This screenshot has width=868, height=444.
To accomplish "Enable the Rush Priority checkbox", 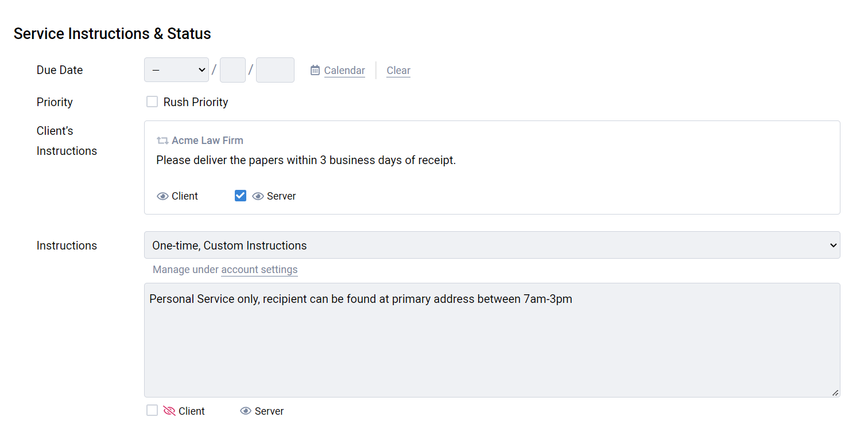I will pyautogui.click(x=152, y=102).
